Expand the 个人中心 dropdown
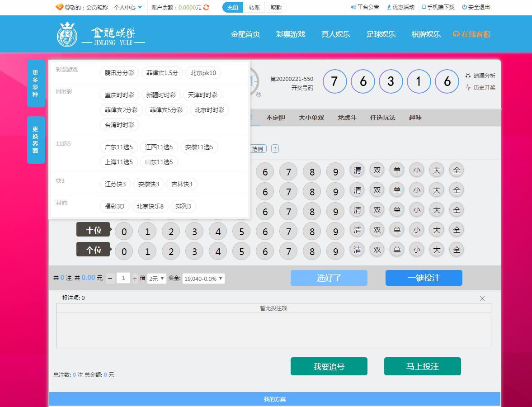Image resolution: width=532 pixels, height=407 pixels. tap(128, 7)
